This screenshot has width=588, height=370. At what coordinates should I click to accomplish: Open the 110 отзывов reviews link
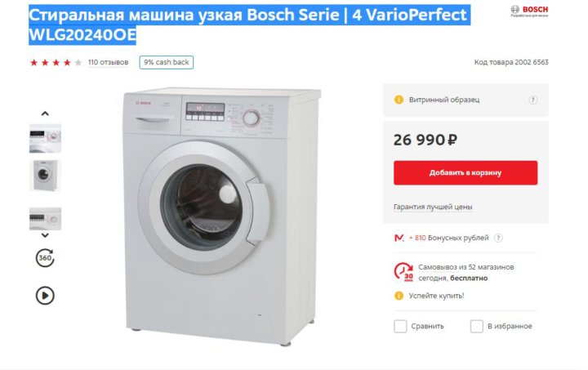(x=108, y=62)
